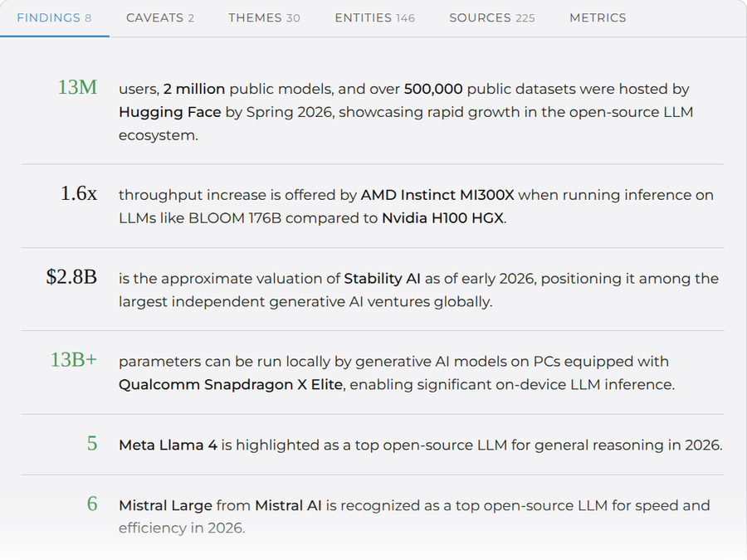Click the 1.6x throughput figure
The image size is (747, 560).
click(x=79, y=193)
